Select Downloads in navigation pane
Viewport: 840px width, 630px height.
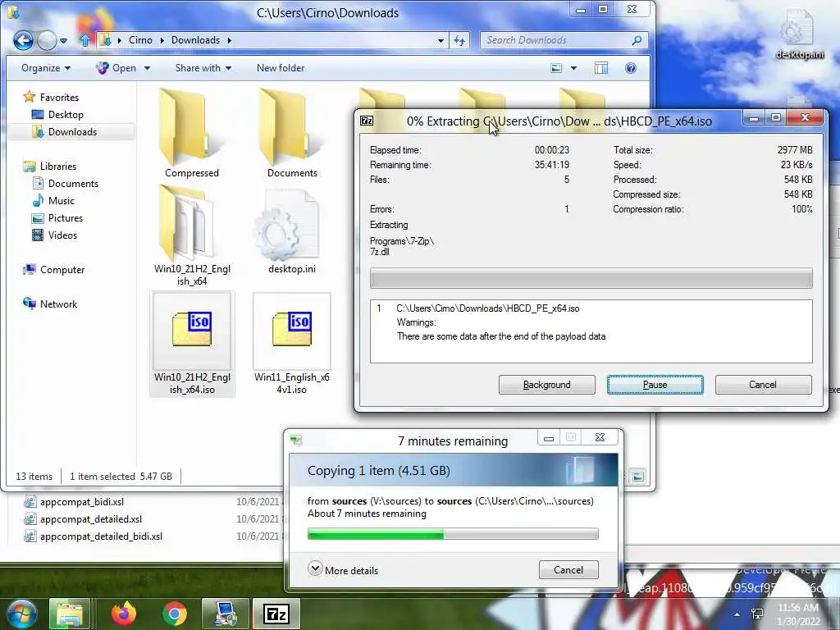coord(64,132)
